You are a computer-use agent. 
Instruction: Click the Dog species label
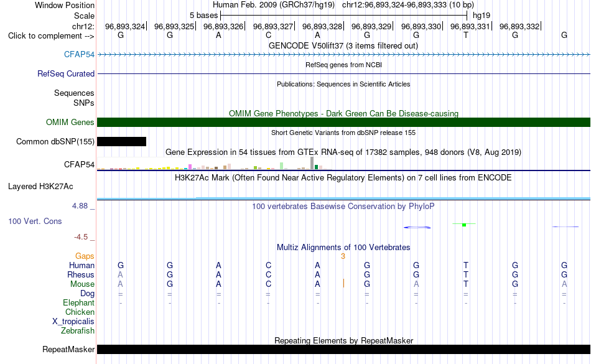click(87, 294)
